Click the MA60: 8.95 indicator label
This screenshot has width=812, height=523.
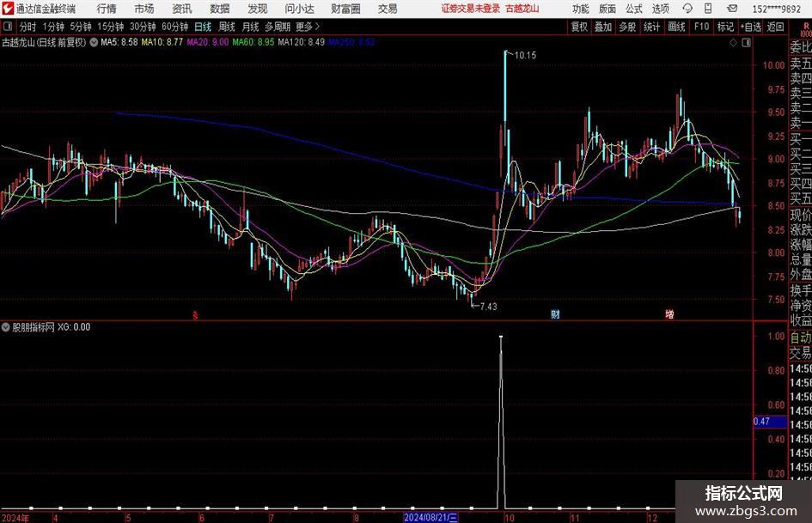click(253, 42)
